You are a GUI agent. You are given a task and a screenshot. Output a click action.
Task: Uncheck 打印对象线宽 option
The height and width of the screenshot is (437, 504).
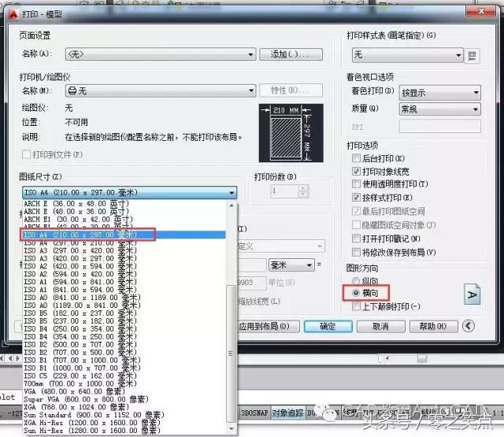(356, 172)
